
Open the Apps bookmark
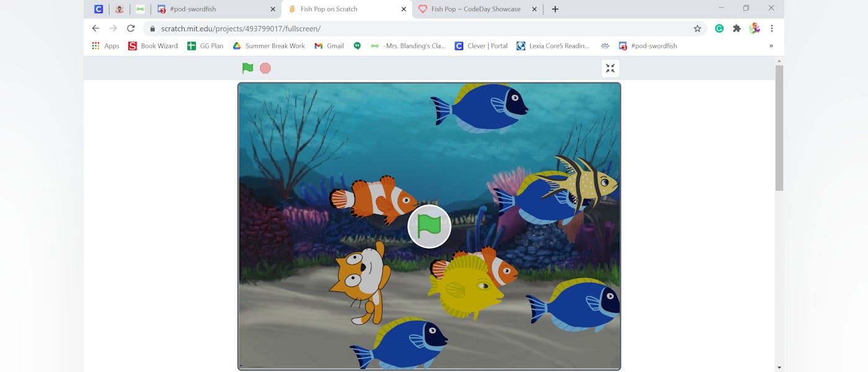105,46
